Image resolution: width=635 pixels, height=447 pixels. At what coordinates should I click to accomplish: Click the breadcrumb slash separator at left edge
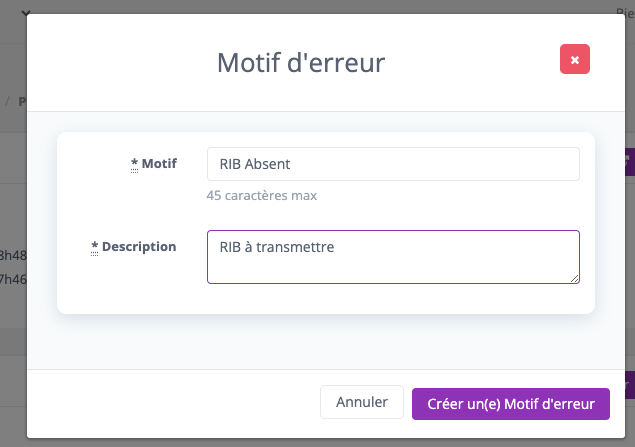click(7, 101)
